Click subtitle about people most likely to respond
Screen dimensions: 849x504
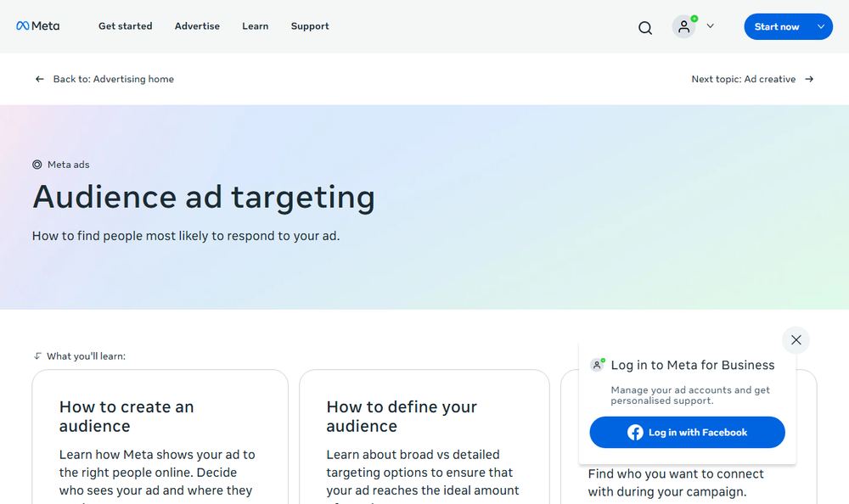[x=186, y=236]
